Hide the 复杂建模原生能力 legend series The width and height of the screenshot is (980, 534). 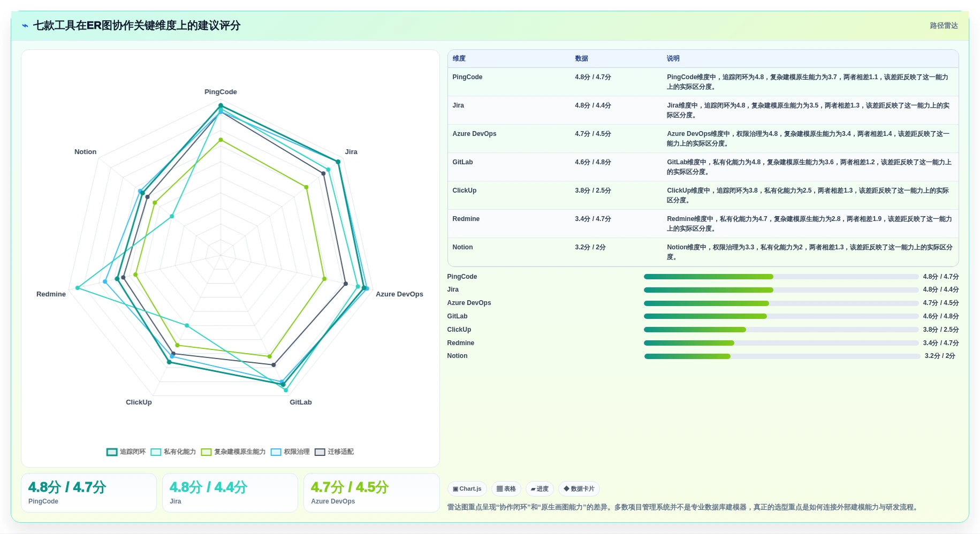pos(233,452)
